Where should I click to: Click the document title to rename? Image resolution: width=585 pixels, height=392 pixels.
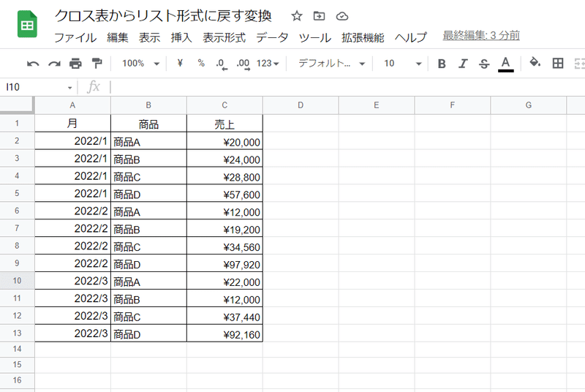pyautogui.click(x=163, y=15)
